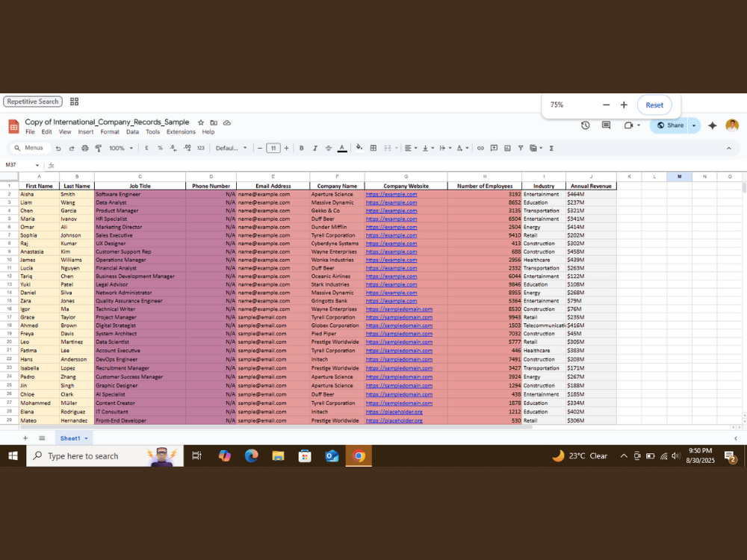This screenshot has width=747, height=560.
Task: Open the Data menu
Action: pyautogui.click(x=132, y=132)
